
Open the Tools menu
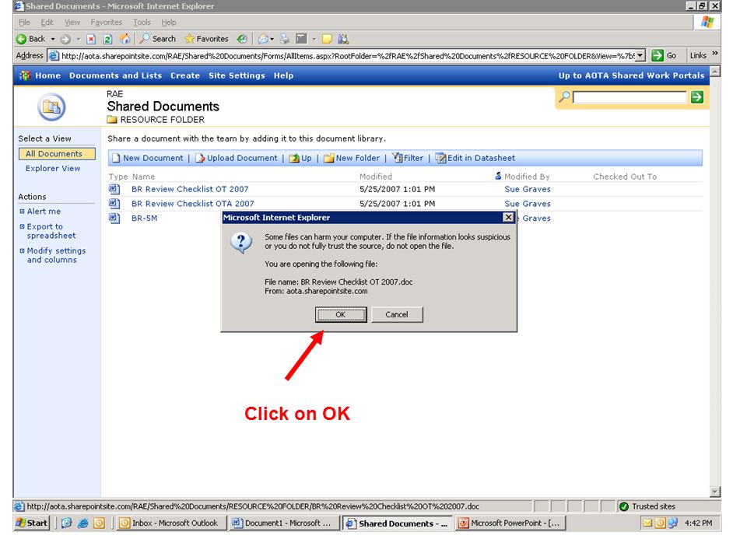[142, 23]
